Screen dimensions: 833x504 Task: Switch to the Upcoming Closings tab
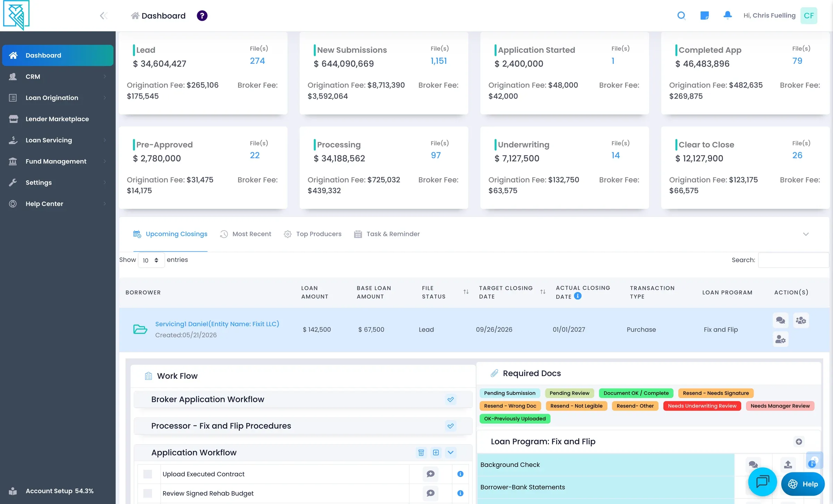pyautogui.click(x=170, y=234)
